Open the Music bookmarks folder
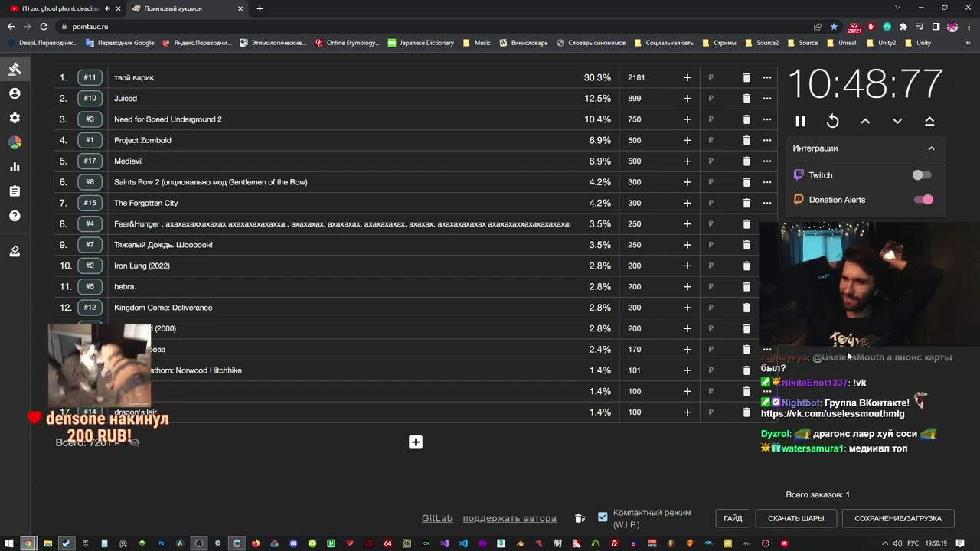The height and width of the screenshot is (551, 980). [x=477, y=43]
